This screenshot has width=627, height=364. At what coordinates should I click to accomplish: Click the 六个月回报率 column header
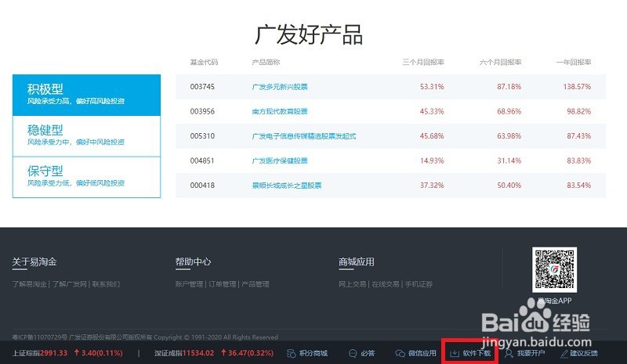click(x=501, y=63)
